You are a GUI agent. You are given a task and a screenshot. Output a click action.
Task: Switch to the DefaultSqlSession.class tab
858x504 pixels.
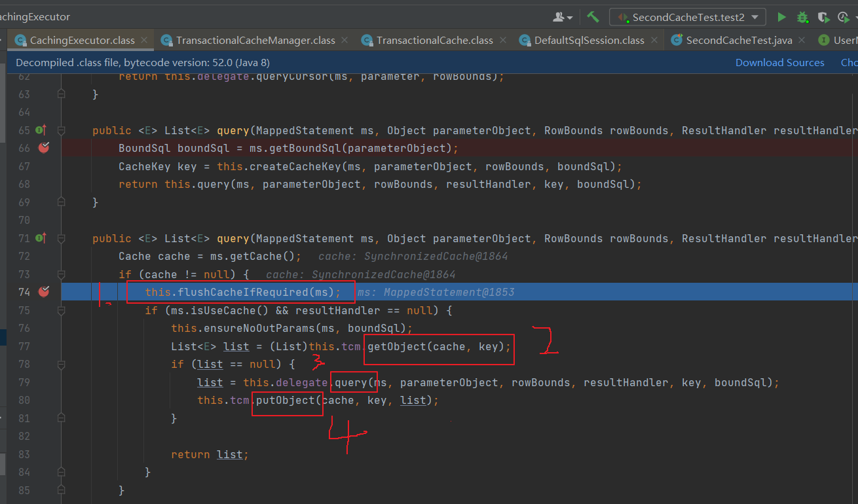point(589,40)
